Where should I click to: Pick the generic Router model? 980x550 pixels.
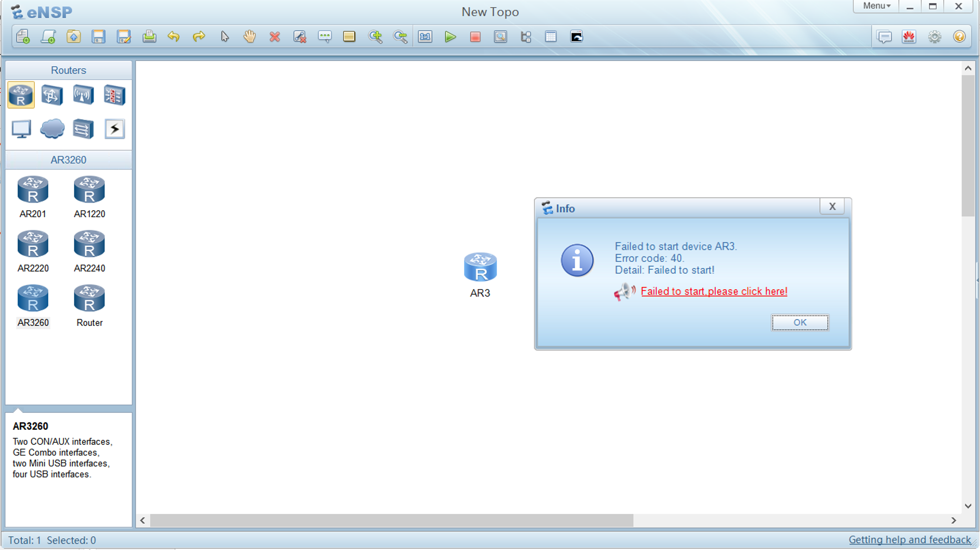click(89, 306)
